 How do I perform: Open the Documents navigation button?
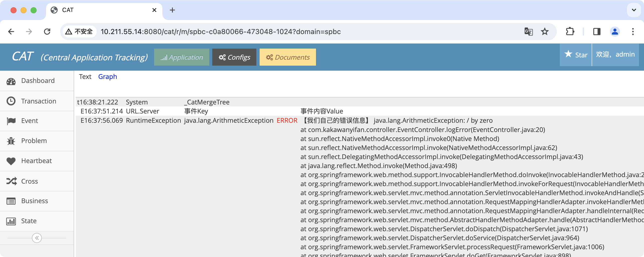287,57
